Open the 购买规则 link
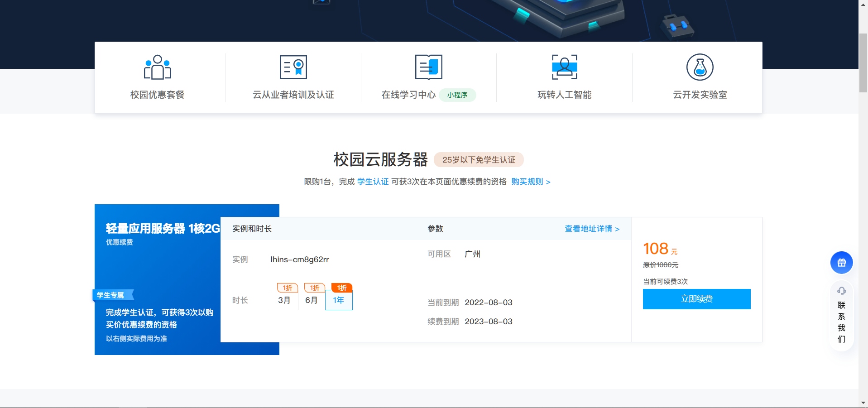The height and width of the screenshot is (408, 868). (x=531, y=182)
